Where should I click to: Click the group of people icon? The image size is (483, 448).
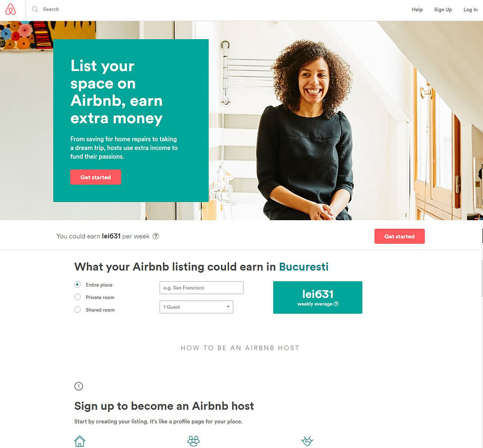(x=194, y=441)
